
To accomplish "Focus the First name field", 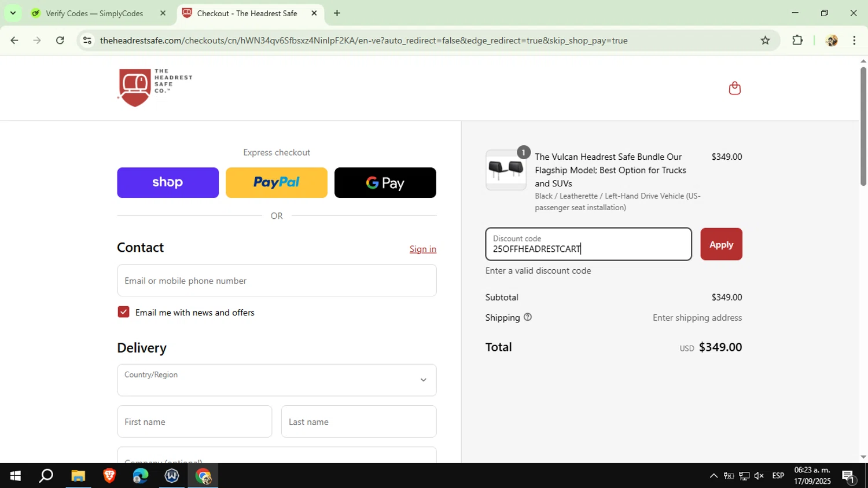I will coord(194,421).
